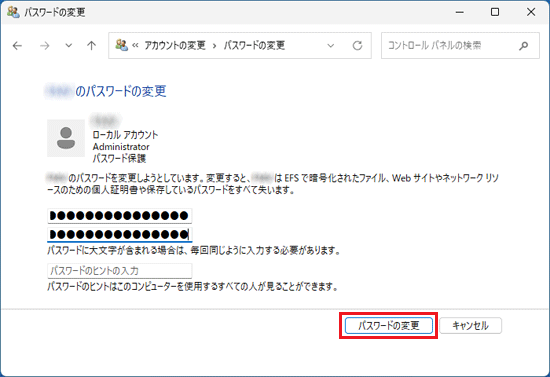The image size is (550, 377).
Task: Expand the › arrow after アカウントの変更
Action: tap(214, 46)
